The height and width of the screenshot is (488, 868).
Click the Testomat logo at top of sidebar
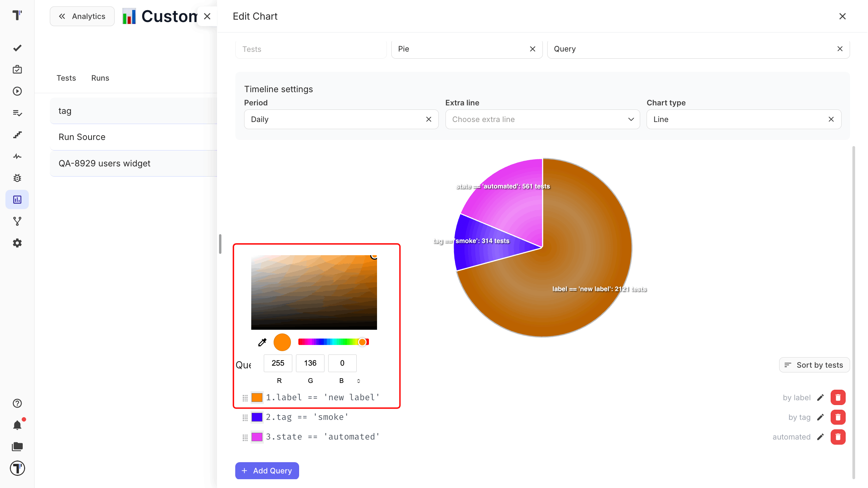pyautogui.click(x=17, y=15)
